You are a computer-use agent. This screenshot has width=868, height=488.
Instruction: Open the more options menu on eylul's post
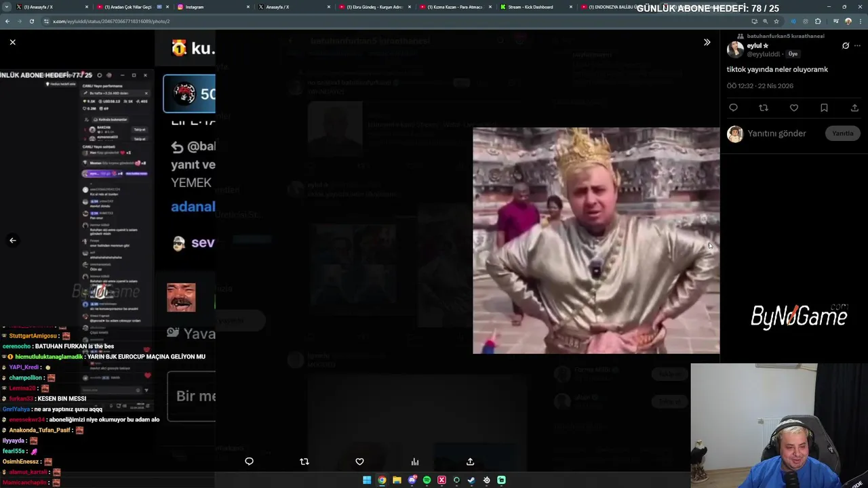[858, 46]
